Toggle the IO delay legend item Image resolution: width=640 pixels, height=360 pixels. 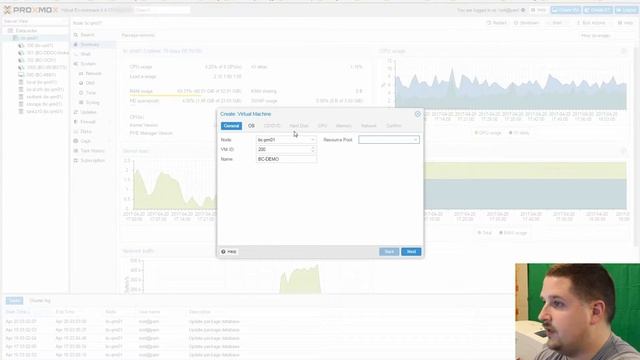point(519,133)
